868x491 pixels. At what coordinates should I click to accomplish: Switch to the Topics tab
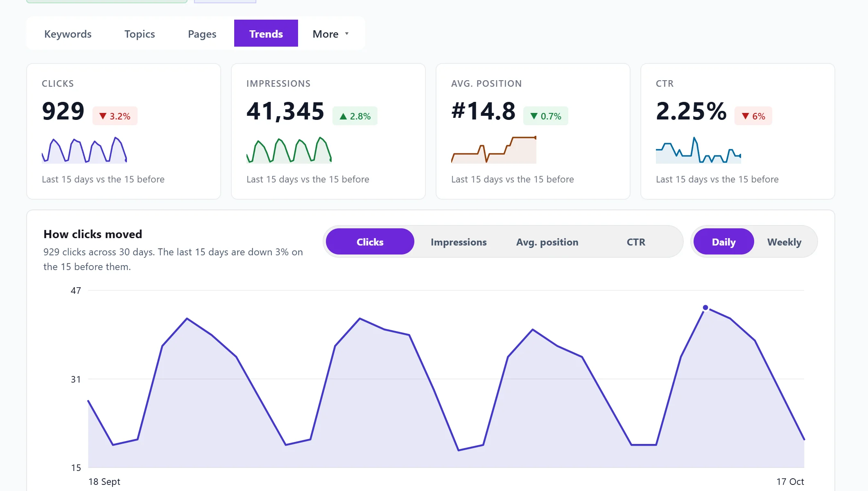140,34
